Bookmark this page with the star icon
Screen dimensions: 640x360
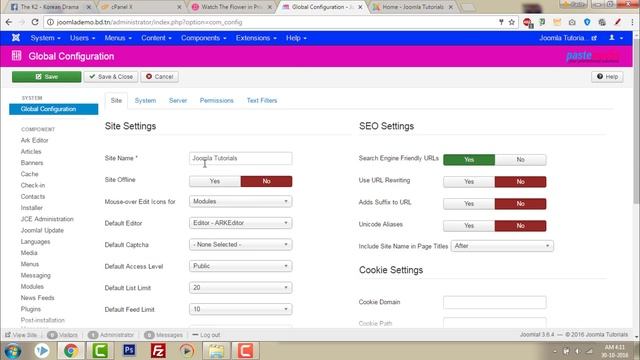coord(511,22)
